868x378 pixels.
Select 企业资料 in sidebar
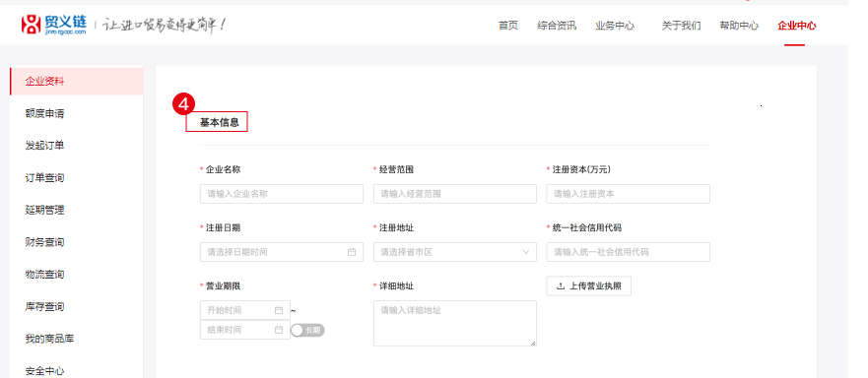[77, 82]
